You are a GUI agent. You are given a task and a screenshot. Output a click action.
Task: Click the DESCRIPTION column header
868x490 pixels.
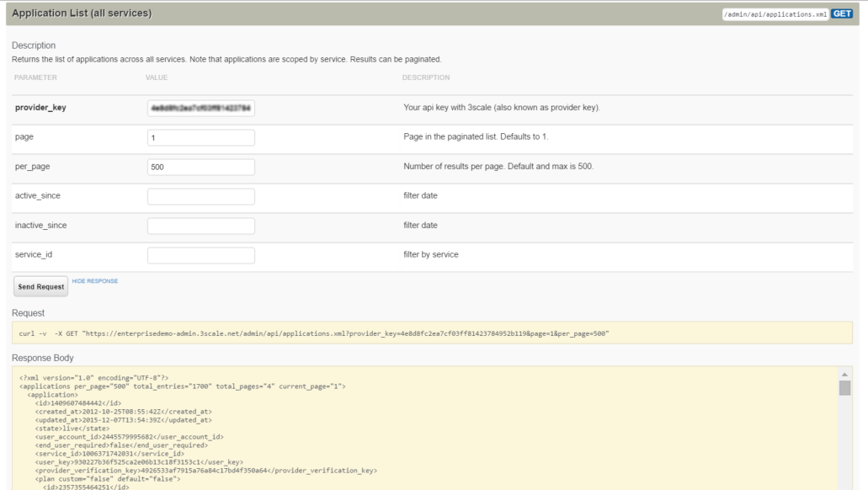coord(426,77)
